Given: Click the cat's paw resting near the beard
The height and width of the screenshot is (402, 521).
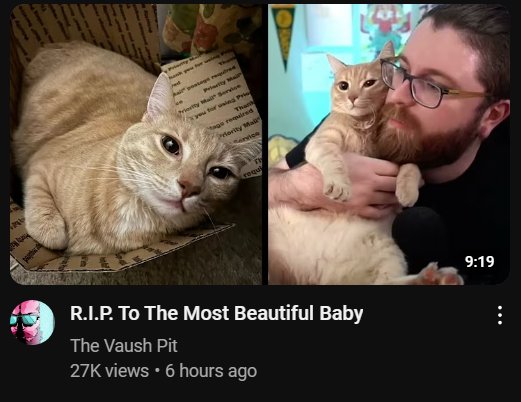Looking at the screenshot, I should (x=408, y=184).
